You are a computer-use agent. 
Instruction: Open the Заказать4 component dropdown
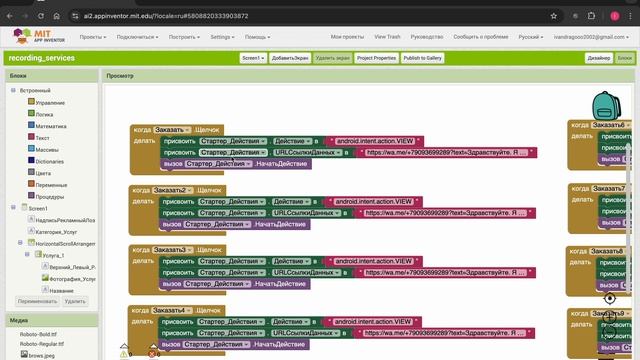172,310
